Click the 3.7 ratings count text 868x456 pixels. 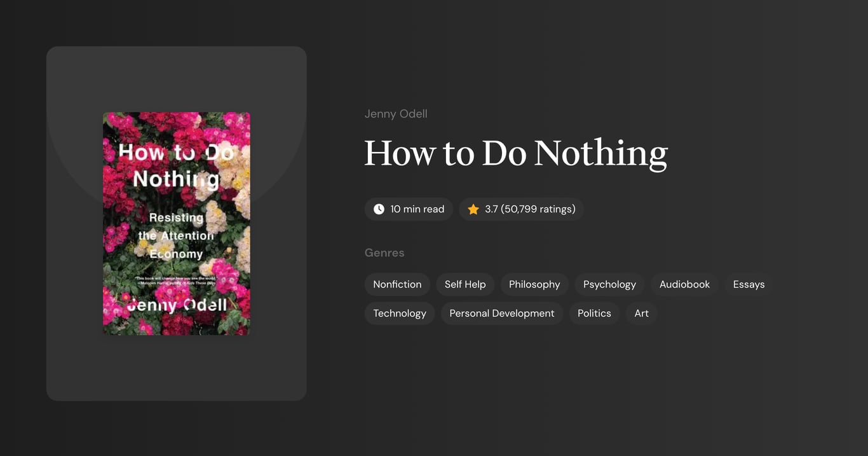point(529,209)
